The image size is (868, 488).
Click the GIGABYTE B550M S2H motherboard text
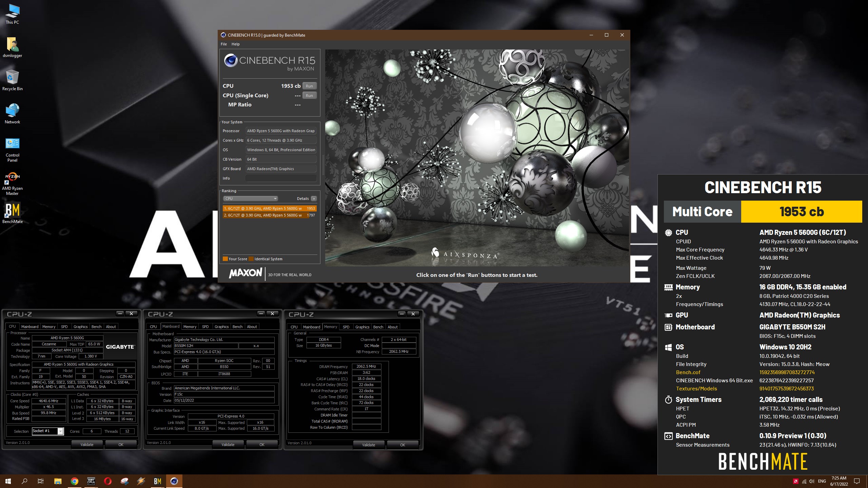pyautogui.click(x=792, y=327)
